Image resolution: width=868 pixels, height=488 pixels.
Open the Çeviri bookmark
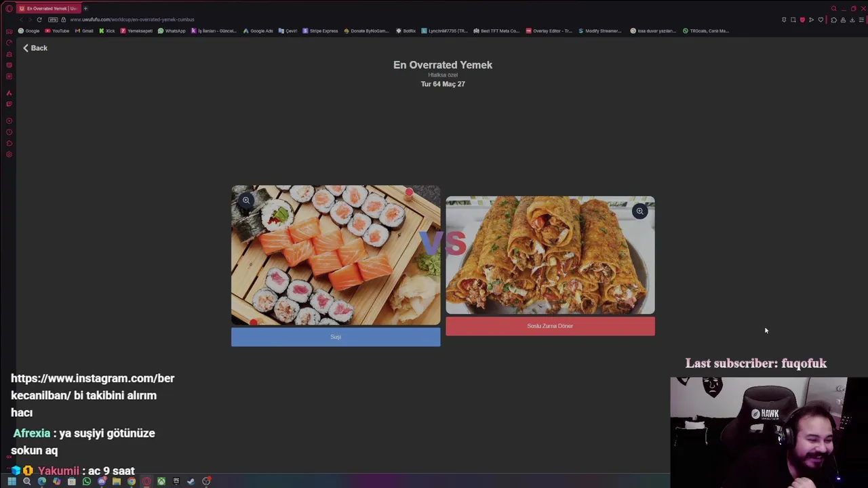[288, 30]
